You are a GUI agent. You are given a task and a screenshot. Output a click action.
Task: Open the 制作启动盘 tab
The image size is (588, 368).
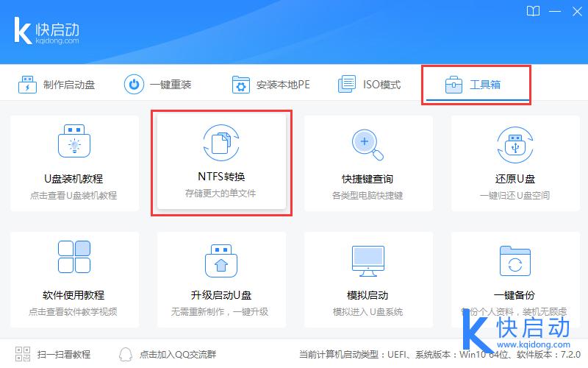[x=57, y=85]
